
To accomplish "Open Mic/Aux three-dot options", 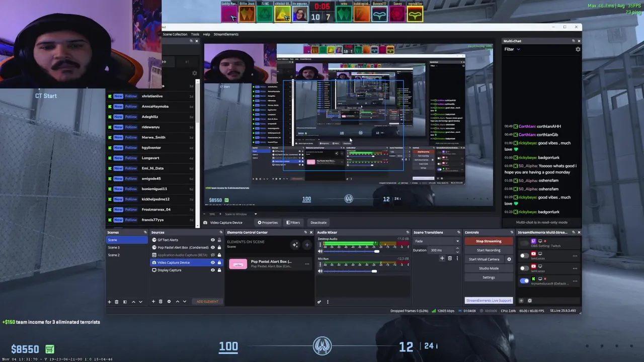I will coord(320,265).
